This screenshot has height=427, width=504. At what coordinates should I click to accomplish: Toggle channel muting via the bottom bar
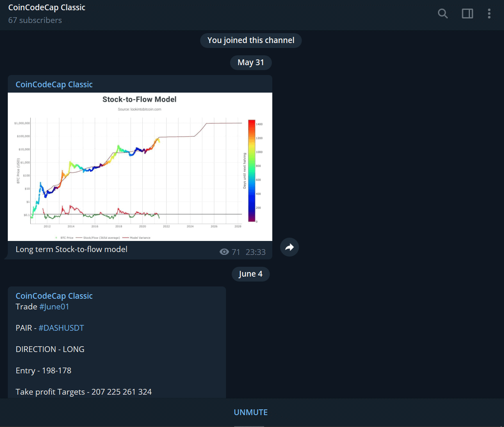[x=251, y=412]
